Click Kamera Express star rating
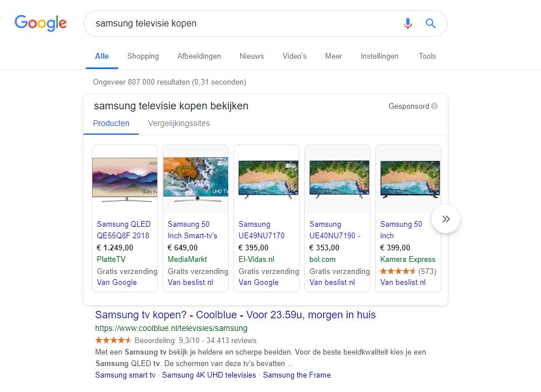The height and width of the screenshot is (392, 541). coord(398,271)
